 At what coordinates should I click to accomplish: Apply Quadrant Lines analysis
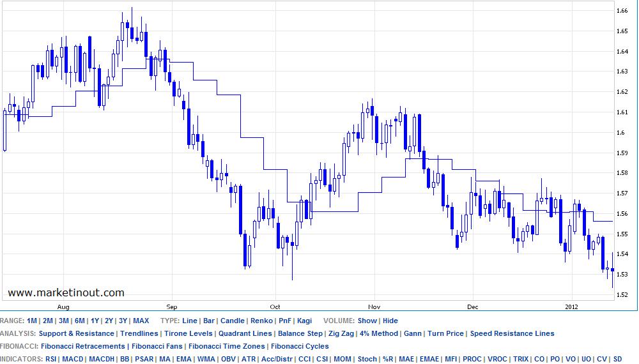coord(245,333)
